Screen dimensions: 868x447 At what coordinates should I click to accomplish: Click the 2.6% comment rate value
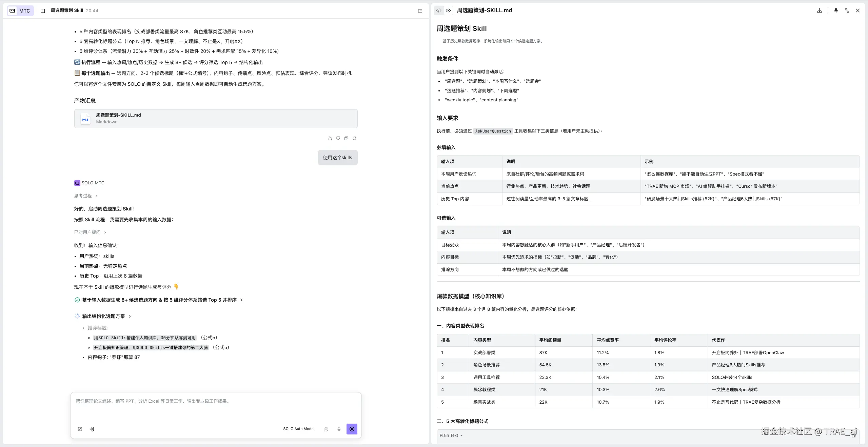(659, 390)
